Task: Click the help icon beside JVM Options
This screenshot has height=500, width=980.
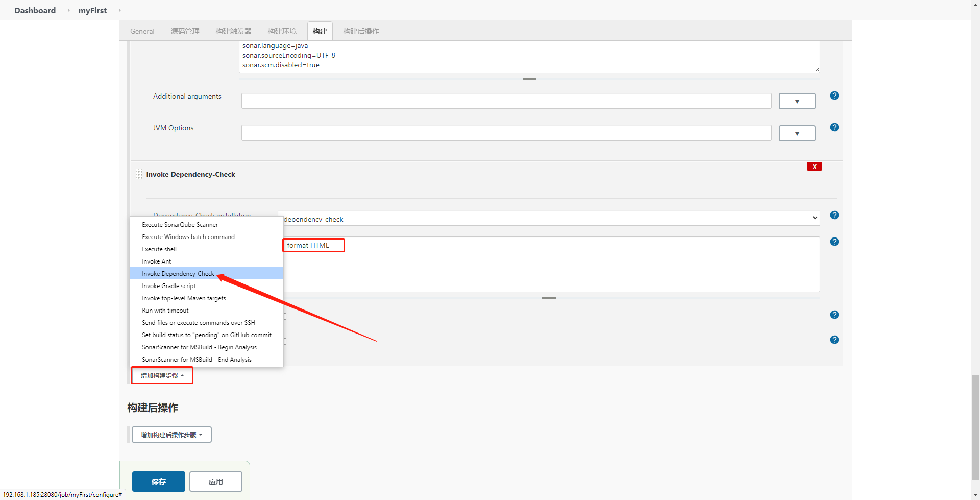Action: [x=834, y=127]
